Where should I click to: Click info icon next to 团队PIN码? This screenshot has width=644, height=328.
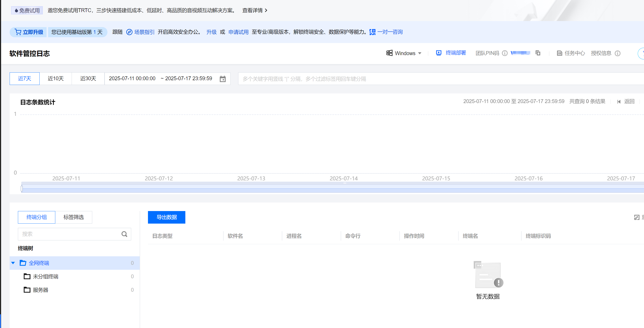pos(505,53)
